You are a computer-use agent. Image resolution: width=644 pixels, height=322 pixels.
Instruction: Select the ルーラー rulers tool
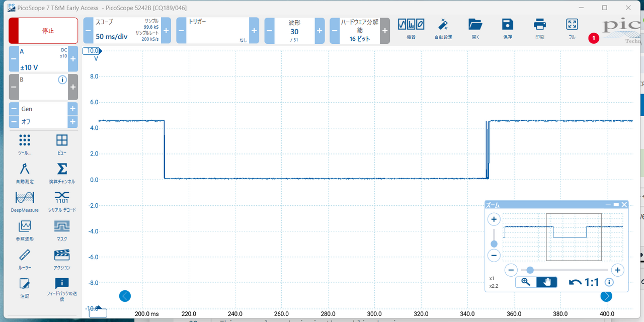[25, 258]
